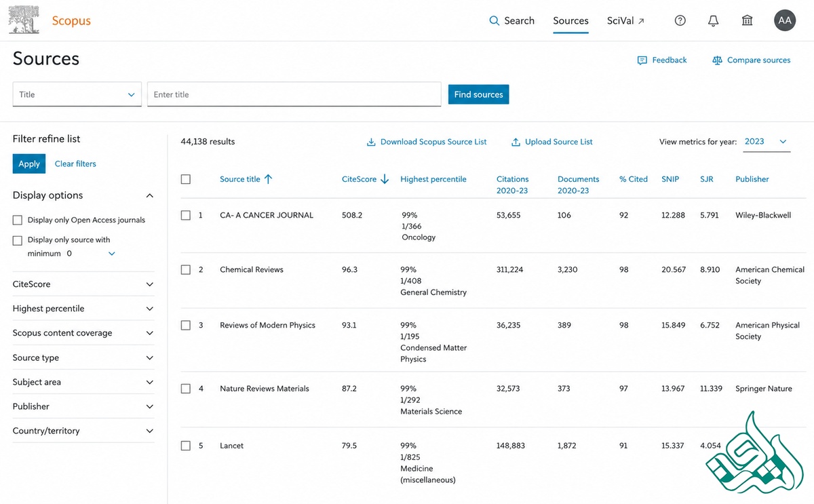The width and height of the screenshot is (814, 504).
Task: Sort by SJR column header
Action: (707, 179)
